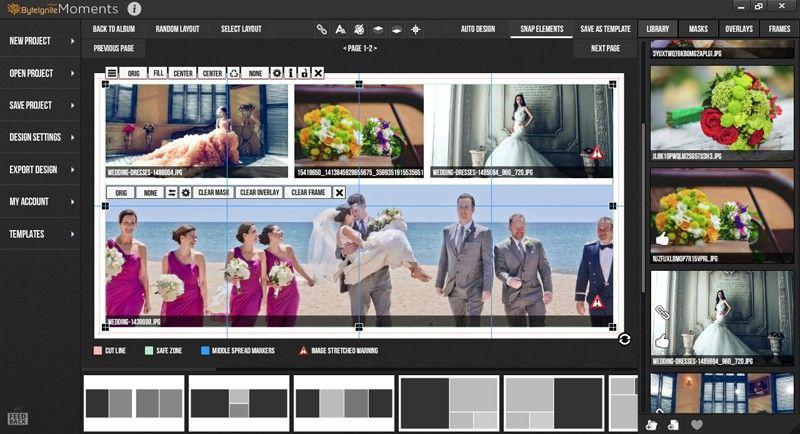Click the add folder icon below library
800x434 pixels.
(652, 424)
